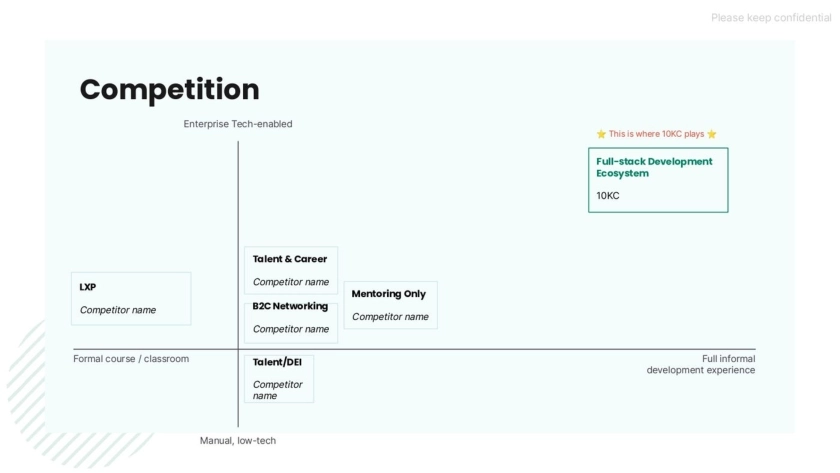Click competitor name under Talent/DEI
The image size is (840, 473).
click(277, 390)
